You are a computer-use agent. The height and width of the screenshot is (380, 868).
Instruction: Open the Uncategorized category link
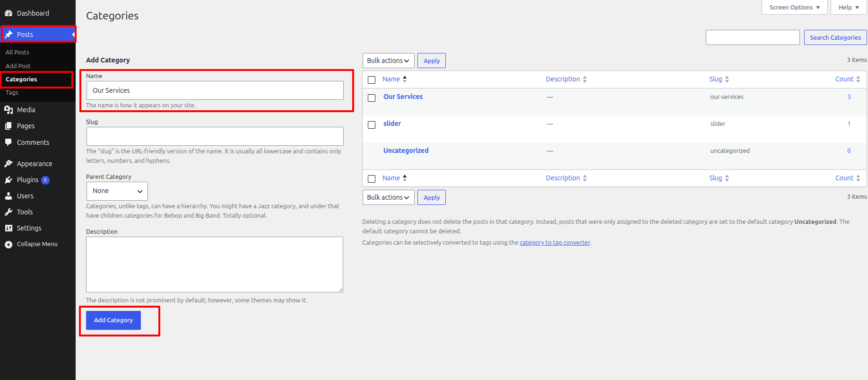406,150
